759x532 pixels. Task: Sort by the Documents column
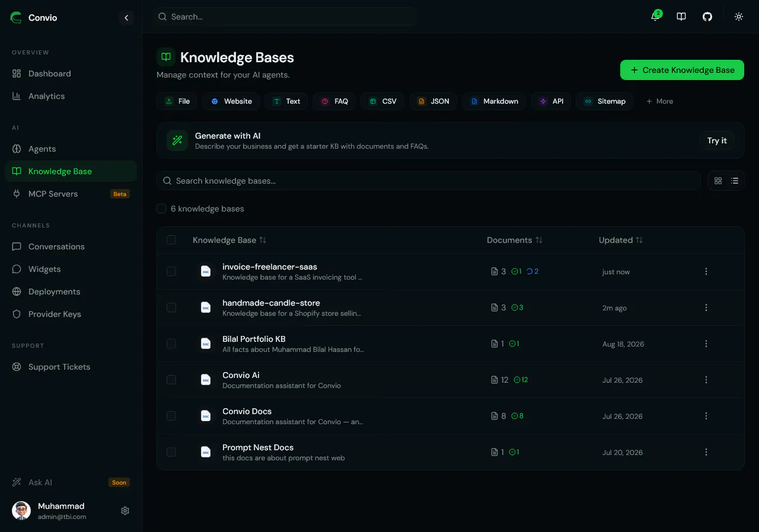point(515,240)
